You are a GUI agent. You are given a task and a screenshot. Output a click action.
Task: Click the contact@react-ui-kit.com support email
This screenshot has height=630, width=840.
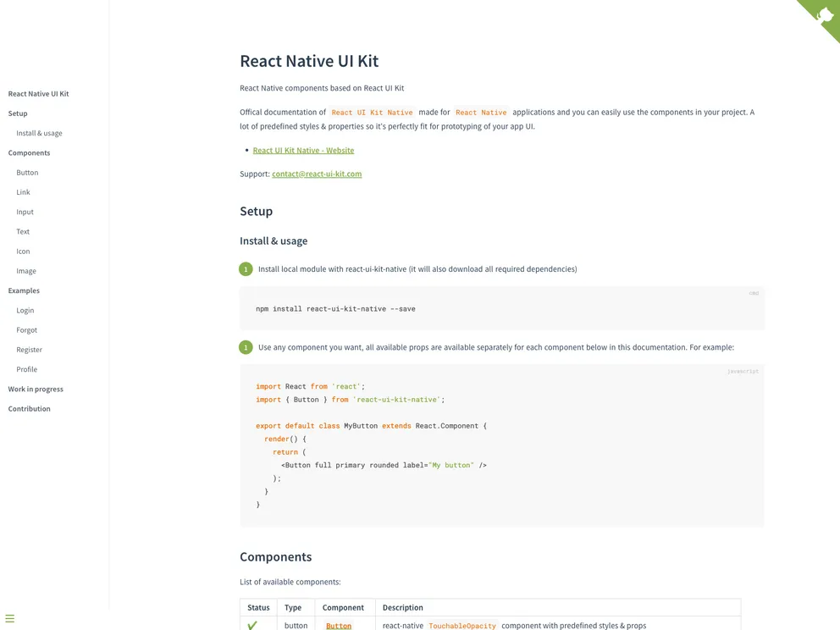(317, 174)
